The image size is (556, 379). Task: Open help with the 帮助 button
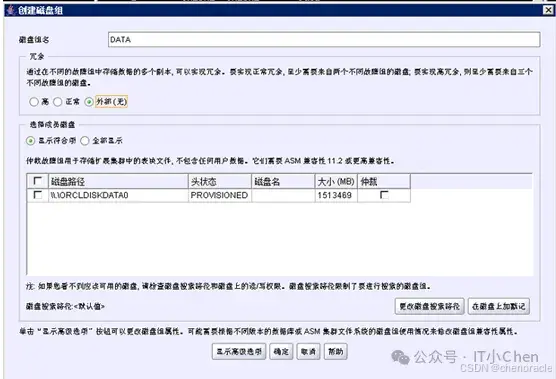click(x=335, y=351)
